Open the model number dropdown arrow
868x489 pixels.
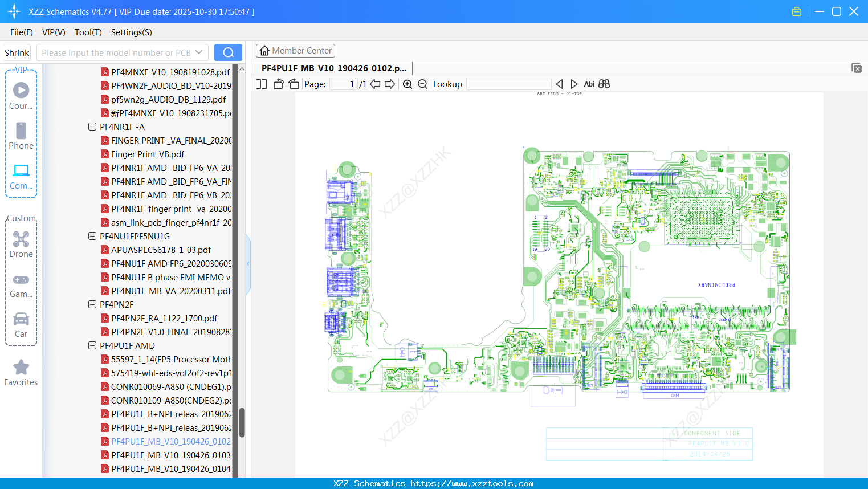[x=199, y=52]
